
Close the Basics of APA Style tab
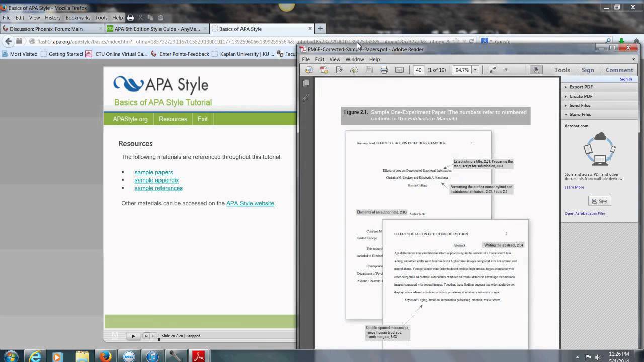point(310,29)
